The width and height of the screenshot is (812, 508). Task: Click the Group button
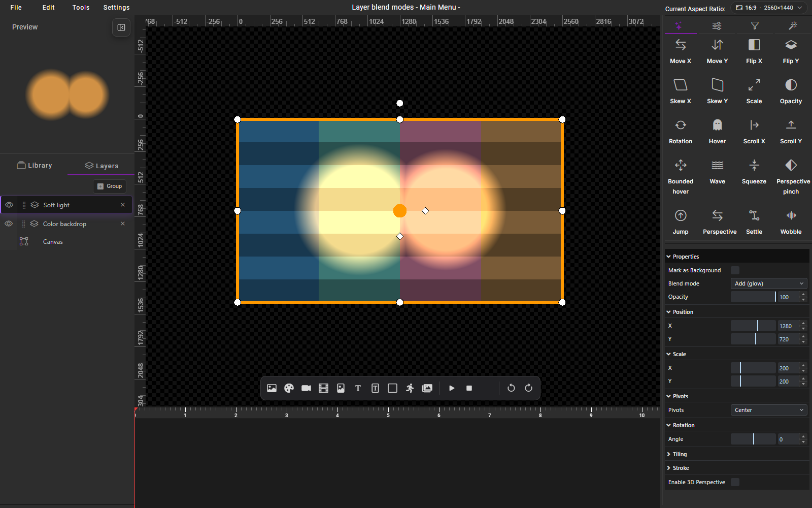coord(110,186)
